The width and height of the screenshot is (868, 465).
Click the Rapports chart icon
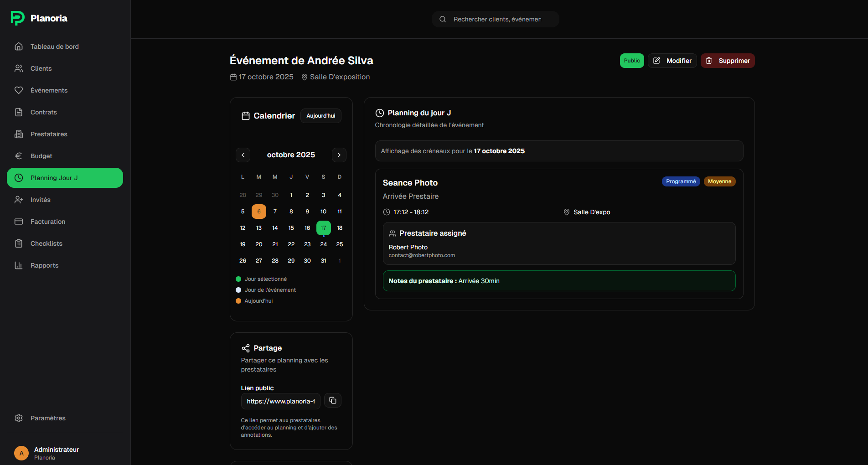(19, 265)
